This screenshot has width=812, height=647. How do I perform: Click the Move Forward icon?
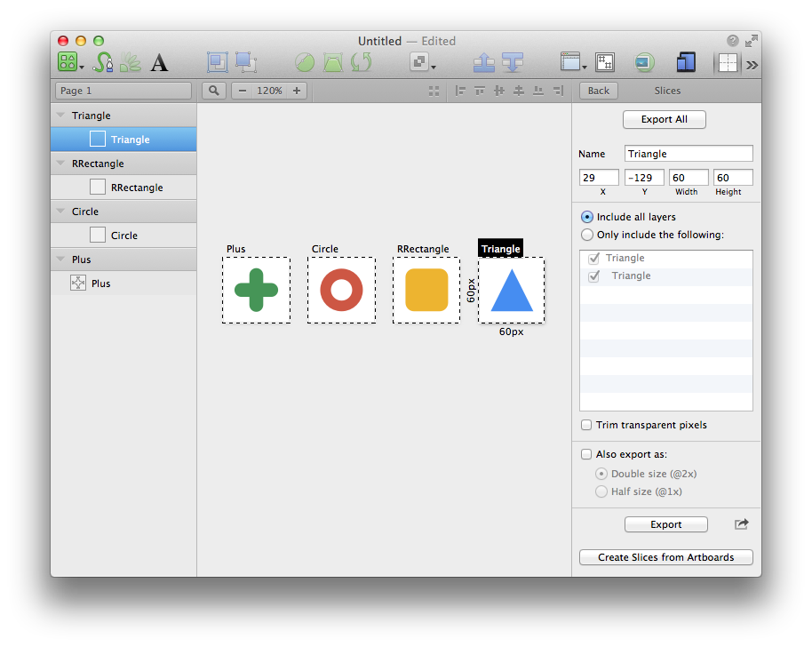[484, 62]
